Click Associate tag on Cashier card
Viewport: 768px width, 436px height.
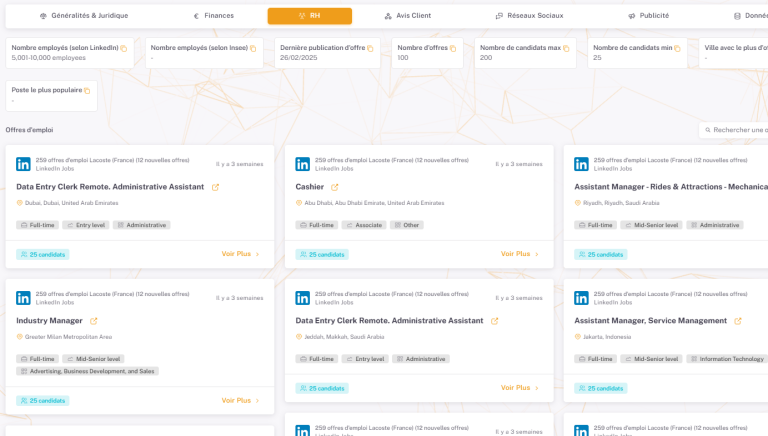(364, 225)
